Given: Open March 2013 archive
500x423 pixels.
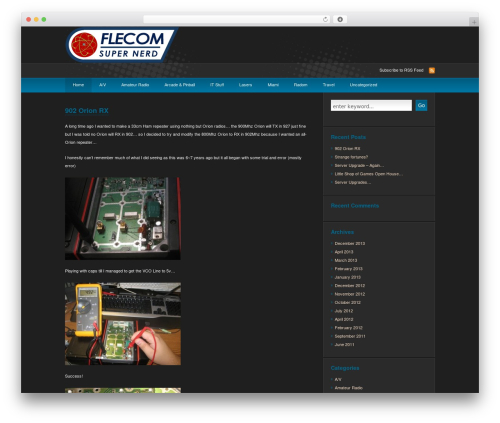Looking at the screenshot, I should [346, 260].
